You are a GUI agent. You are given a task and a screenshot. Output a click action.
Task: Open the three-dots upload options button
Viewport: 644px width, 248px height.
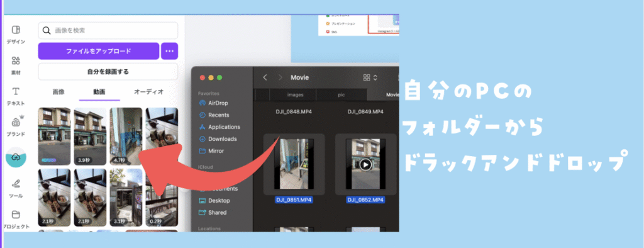(170, 51)
